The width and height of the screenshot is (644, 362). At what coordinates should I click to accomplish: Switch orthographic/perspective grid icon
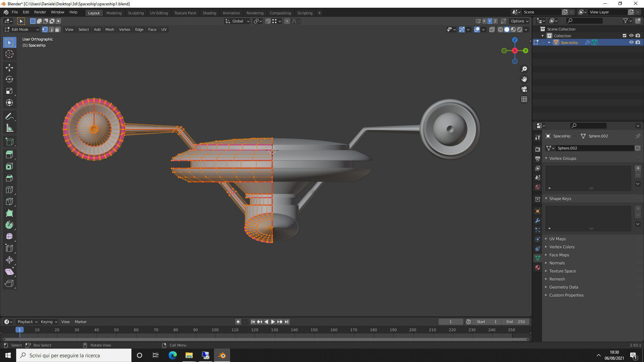click(x=524, y=99)
